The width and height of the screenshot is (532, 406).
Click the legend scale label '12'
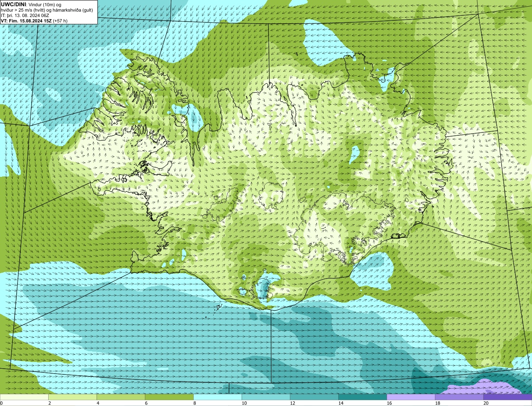(x=293, y=403)
